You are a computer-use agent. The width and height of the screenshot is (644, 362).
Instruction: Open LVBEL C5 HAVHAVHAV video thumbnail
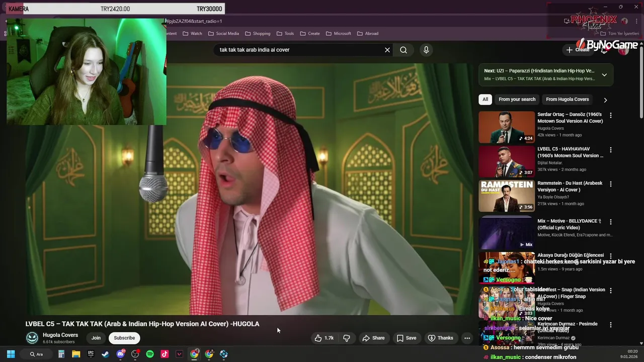coord(507,162)
